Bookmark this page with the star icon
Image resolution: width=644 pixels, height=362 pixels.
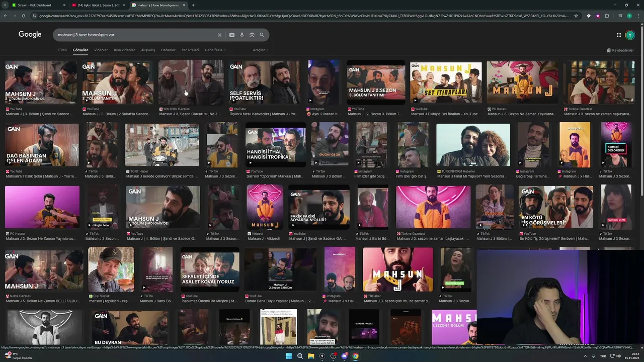[576, 16]
